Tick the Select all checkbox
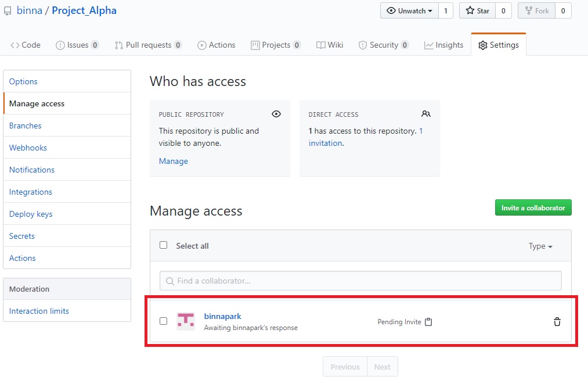 [x=164, y=245]
